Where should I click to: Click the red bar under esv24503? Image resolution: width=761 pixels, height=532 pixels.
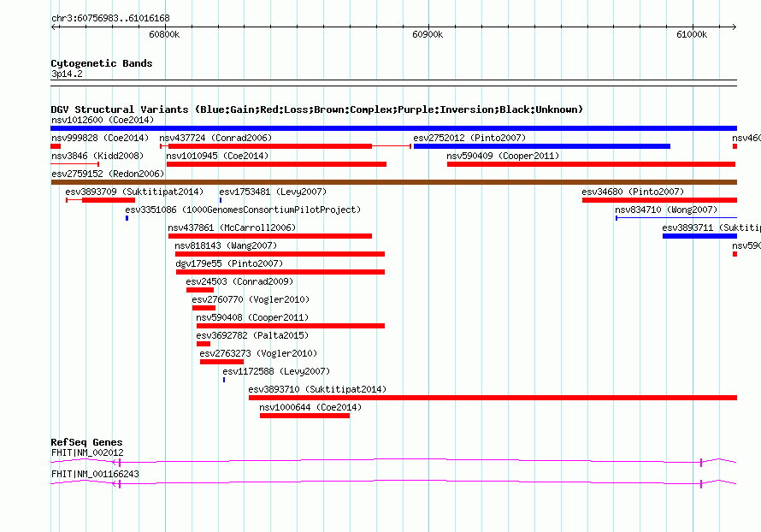tap(200, 290)
